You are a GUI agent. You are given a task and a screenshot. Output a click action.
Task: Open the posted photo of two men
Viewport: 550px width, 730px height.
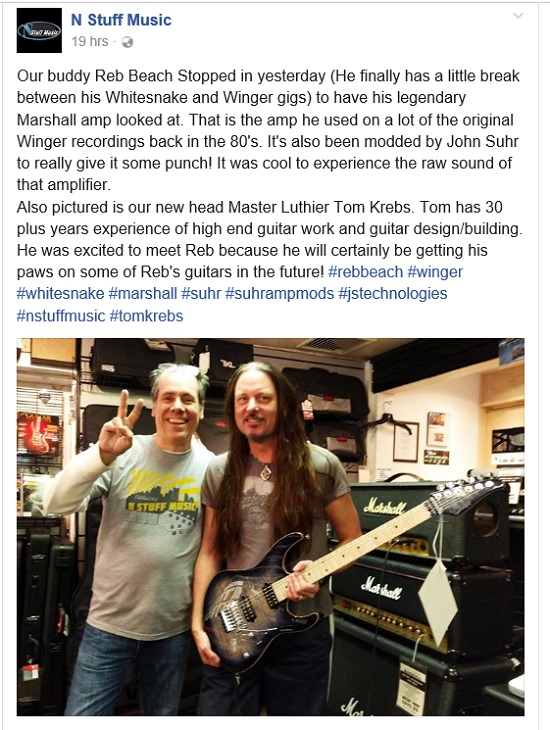[x=271, y=527]
